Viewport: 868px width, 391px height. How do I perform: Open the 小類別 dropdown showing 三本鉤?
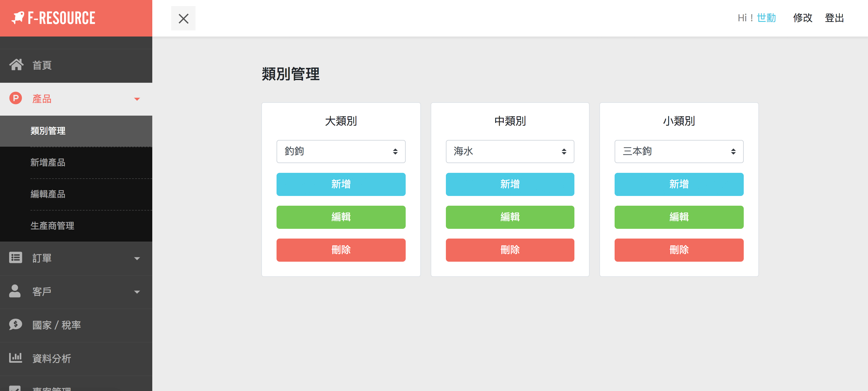679,152
